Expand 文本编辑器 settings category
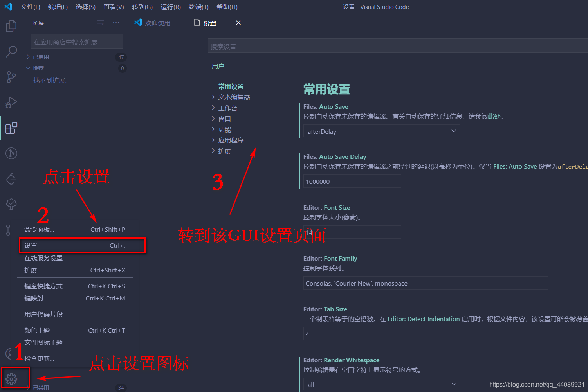Viewport: 588px width, 392px height. point(234,97)
